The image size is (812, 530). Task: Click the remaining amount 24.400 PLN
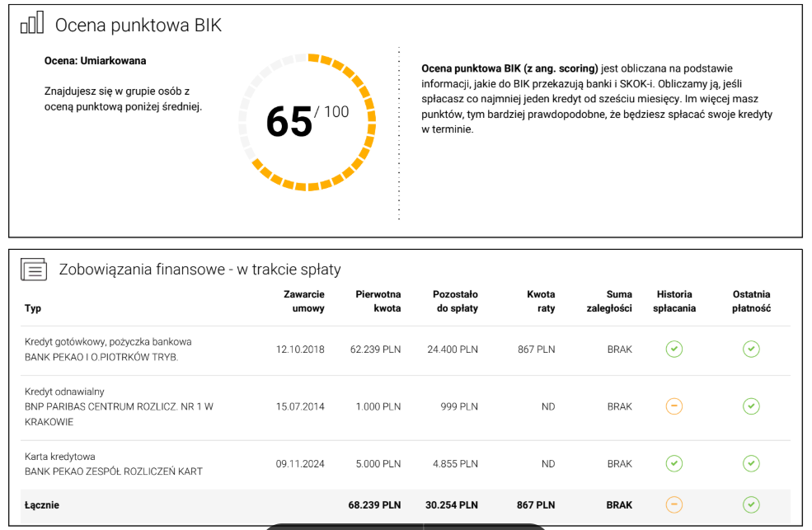[x=453, y=349]
